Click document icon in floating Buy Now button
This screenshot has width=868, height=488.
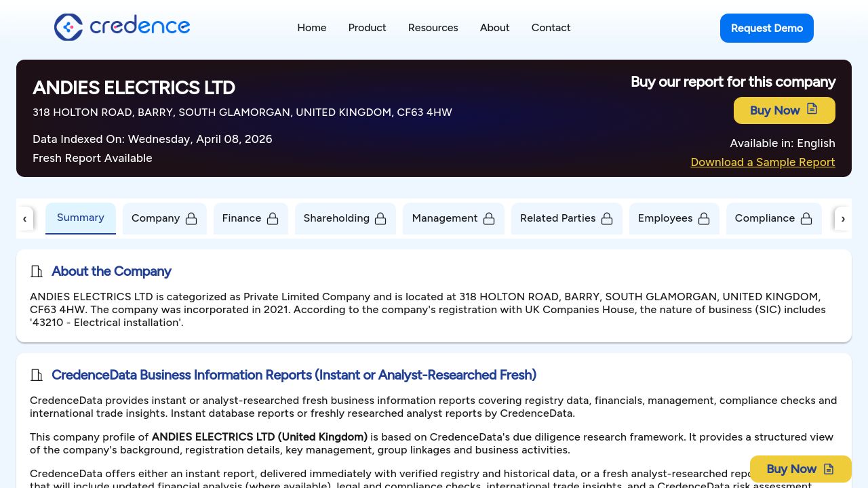pyautogui.click(x=829, y=469)
